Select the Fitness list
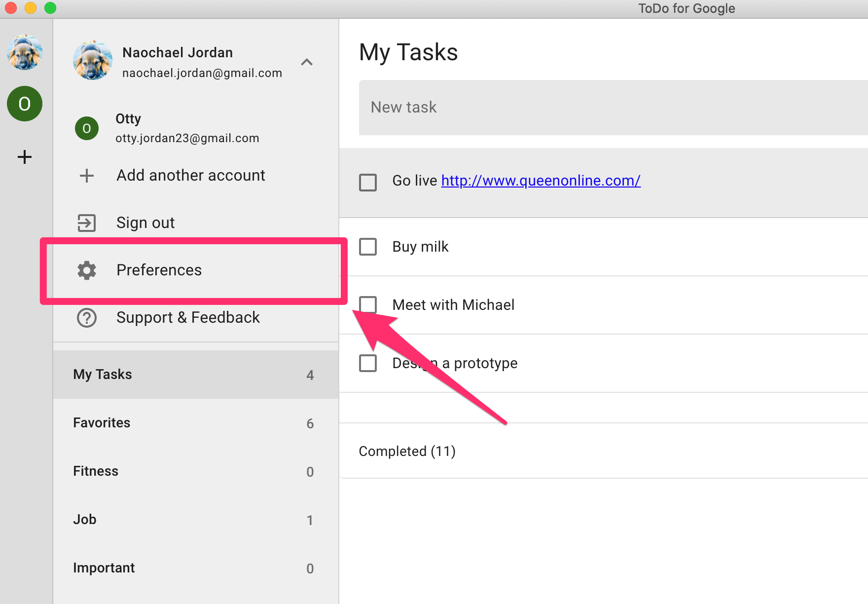The width and height of the screenshot is (868, 604). pyautogui.click(x=95, y=471)
